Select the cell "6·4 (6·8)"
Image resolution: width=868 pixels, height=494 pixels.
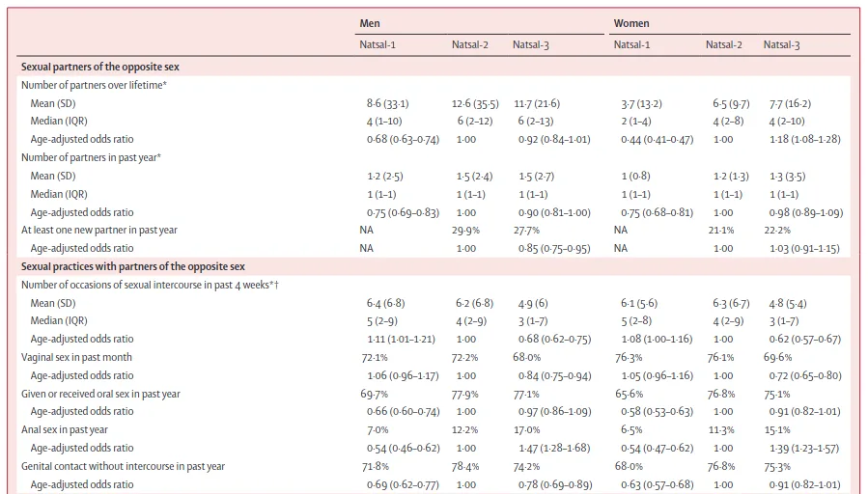tap(385, 303)
